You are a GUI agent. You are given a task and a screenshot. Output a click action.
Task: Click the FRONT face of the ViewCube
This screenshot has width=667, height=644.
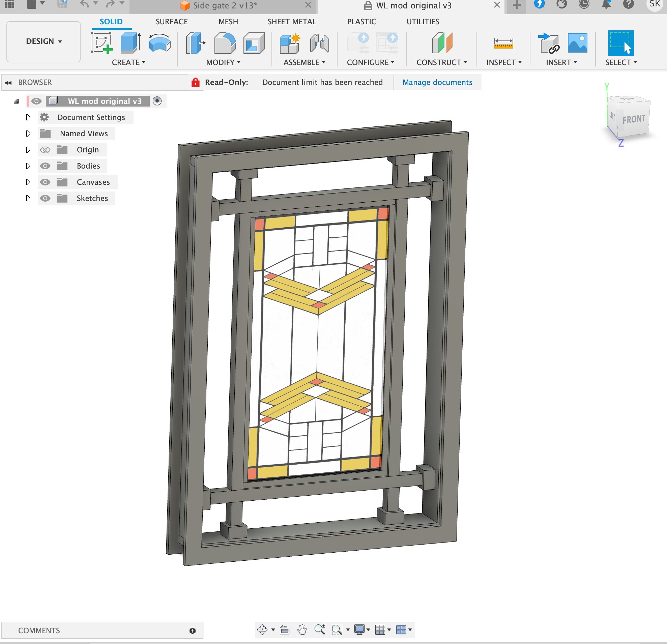[633, 119]
